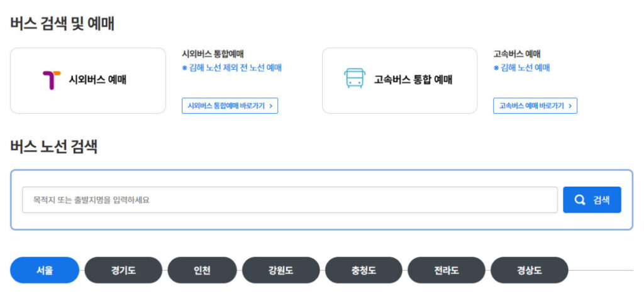The height and width of the screenshot is (296, 644).
Task: Open the 시외버스 예매 card label
Action: tap(97, 80)
